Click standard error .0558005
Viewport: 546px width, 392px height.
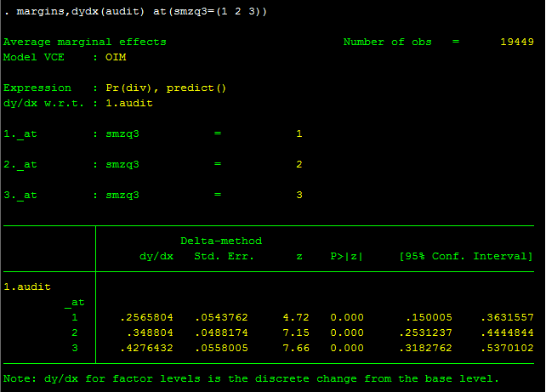tap(221, 348)
